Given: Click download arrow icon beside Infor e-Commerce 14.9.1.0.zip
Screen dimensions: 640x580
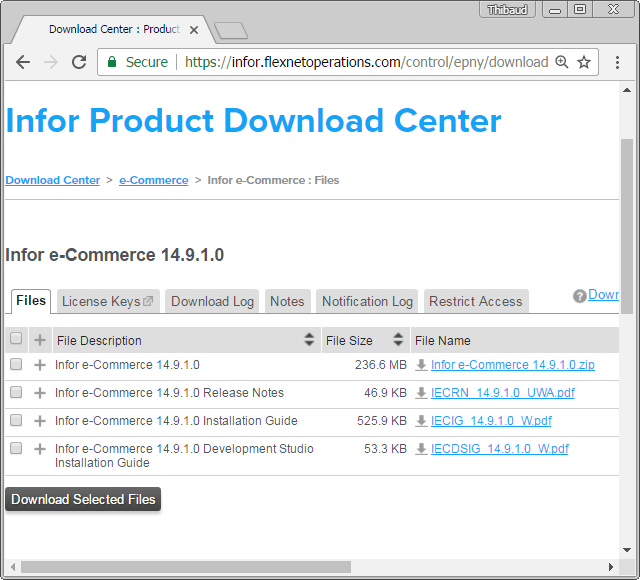Looking at the screenshot, I should tap(421, 365).
